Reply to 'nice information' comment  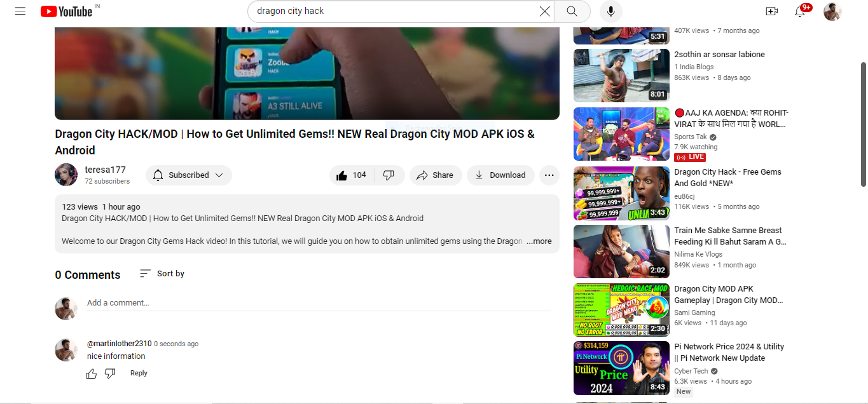(139, 374)
